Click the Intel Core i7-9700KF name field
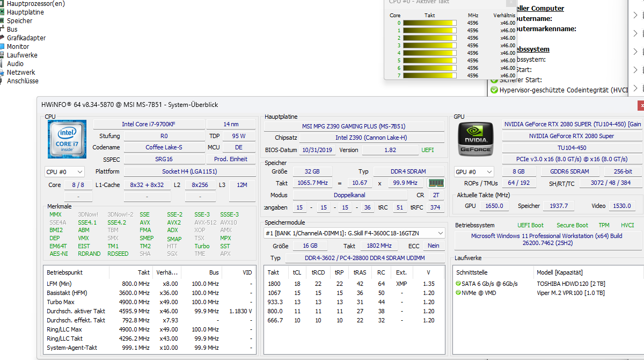The height and width of the screenshot is (360, 644). tap(149, 124)
